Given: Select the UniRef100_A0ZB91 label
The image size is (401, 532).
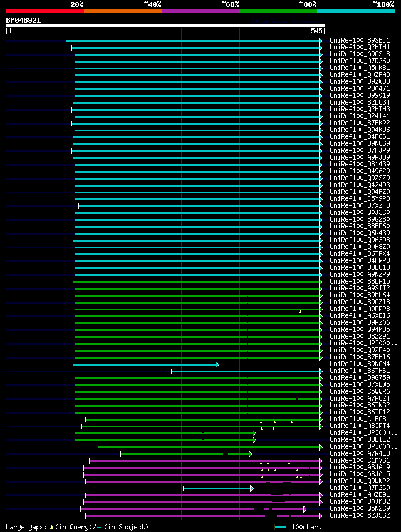Looking at the screenshot, I should [x=360, y=494].
